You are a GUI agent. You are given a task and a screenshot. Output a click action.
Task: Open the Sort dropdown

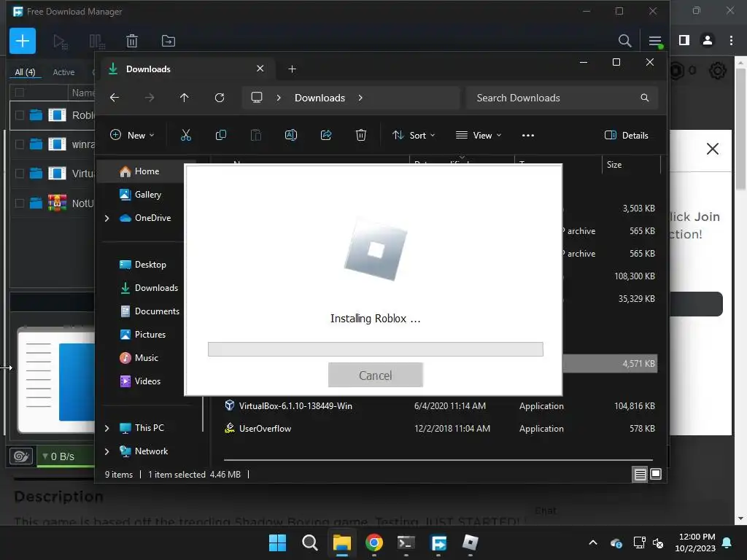pos(414,135)
